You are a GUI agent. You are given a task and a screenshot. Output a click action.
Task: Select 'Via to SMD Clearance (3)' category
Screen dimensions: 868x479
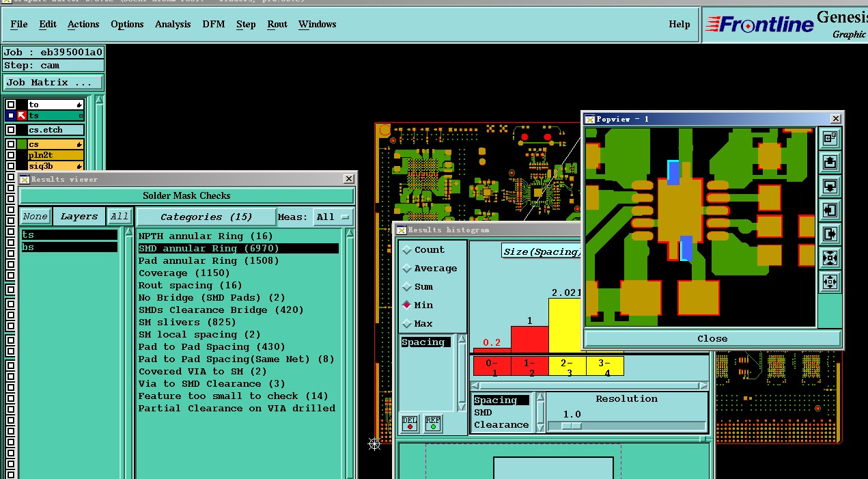[238, 384]
